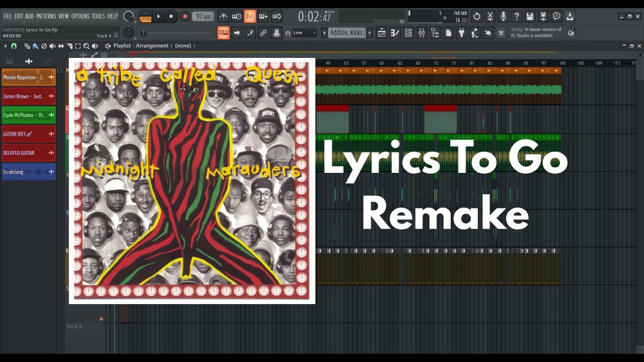The width and height of the screenshot is (644, 362).
Task: Open the ADD menu
Action: click(x=30, y=16)
